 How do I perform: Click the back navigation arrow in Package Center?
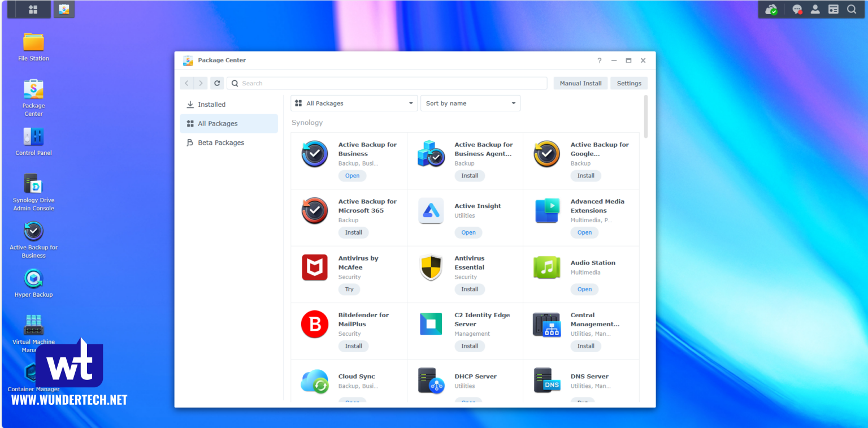click(186, 83)
